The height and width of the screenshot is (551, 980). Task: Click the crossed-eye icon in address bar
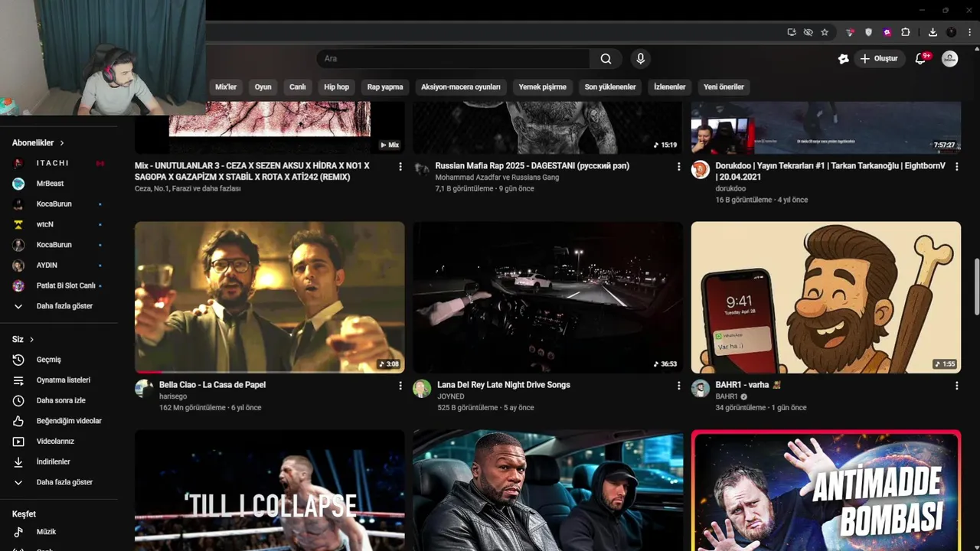(808, 32)
